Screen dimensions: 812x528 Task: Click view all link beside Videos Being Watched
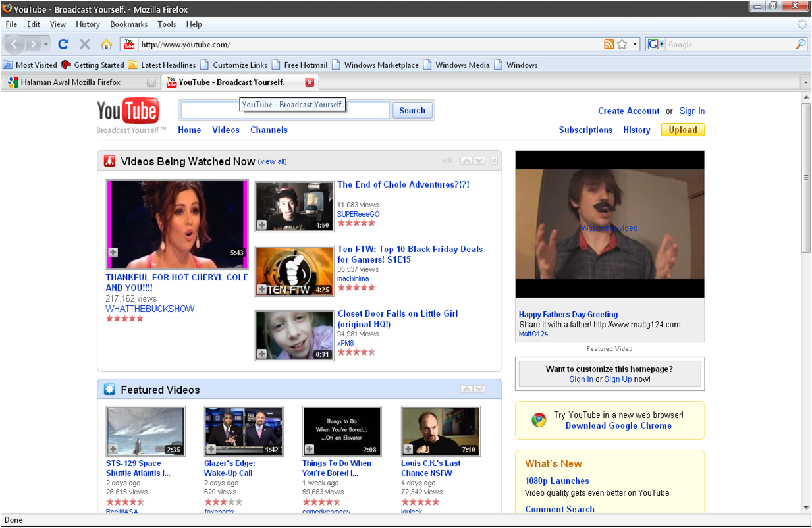273,161
